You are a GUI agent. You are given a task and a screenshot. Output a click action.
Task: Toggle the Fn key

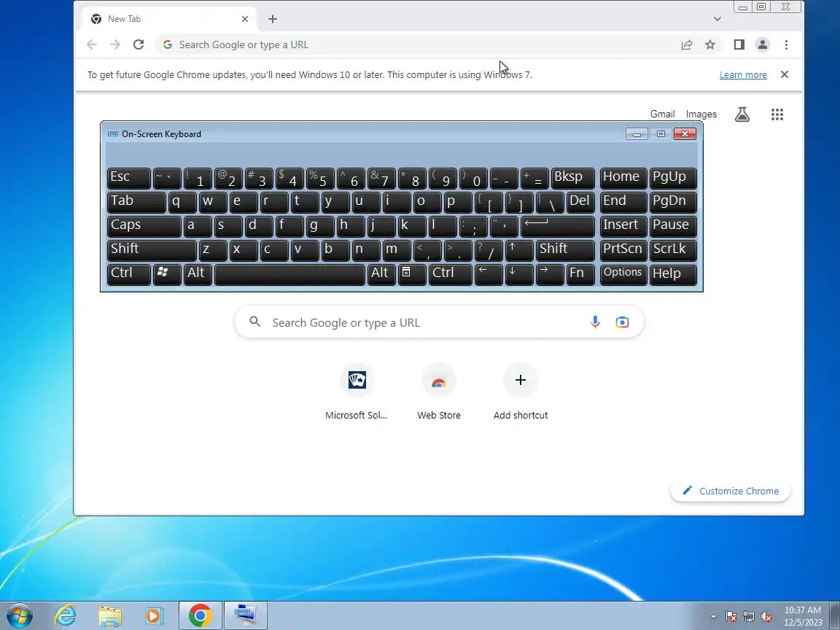pos(580,273)
